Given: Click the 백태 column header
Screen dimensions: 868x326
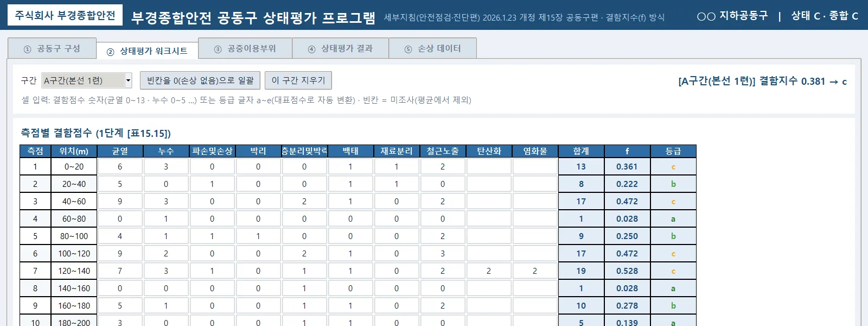Looking at the screenshot, I should click(350, 151).
